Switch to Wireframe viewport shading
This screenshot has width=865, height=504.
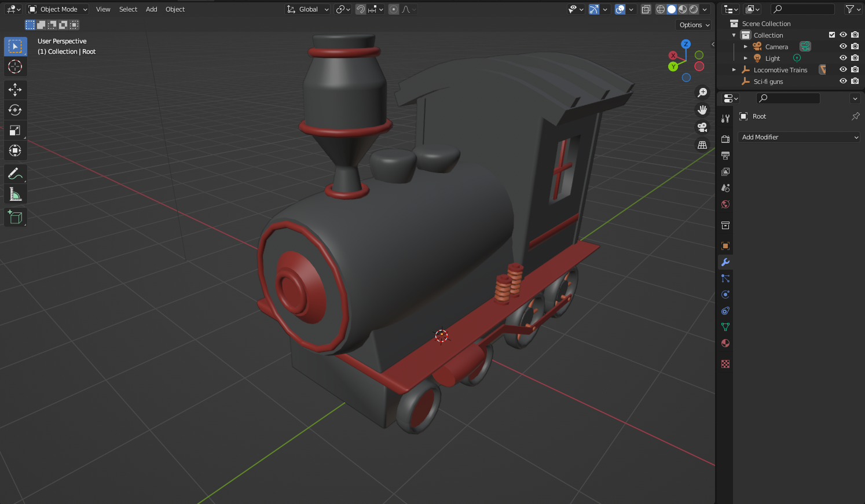661,9
